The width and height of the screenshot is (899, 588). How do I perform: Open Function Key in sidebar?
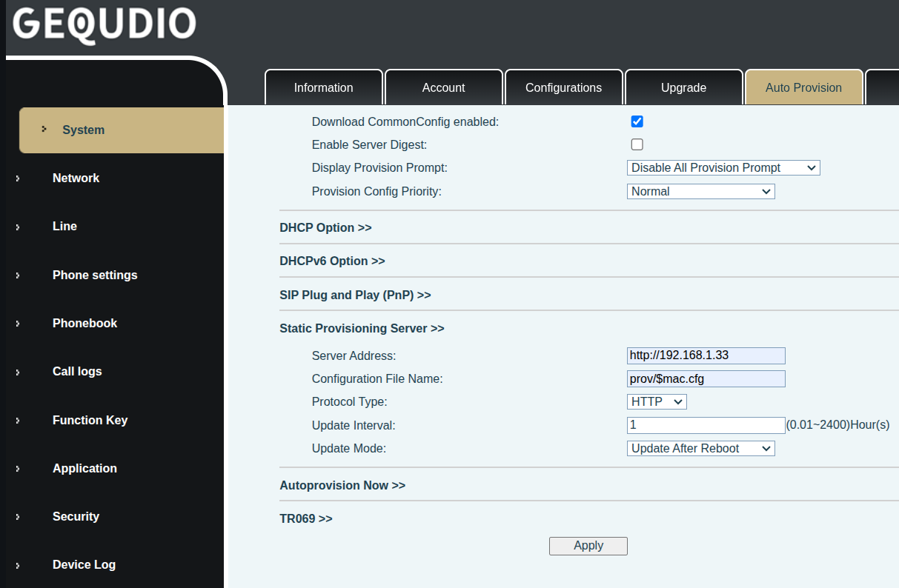pyautogui.click(x=90, y=421)
